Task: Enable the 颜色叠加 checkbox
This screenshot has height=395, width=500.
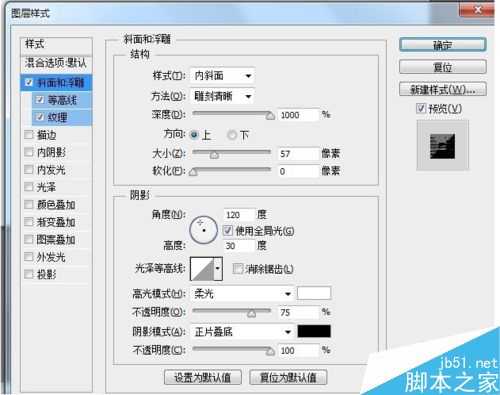Action: 29,204
